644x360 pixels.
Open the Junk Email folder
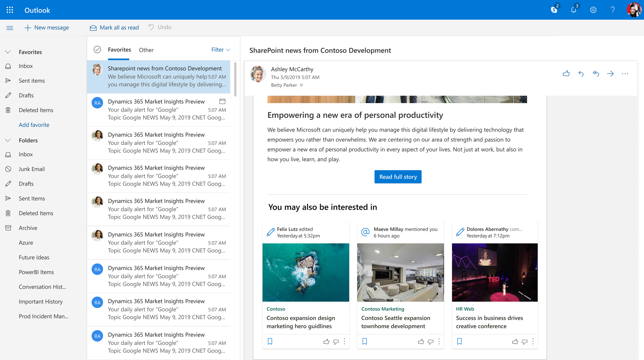click(x=31, y=169)
